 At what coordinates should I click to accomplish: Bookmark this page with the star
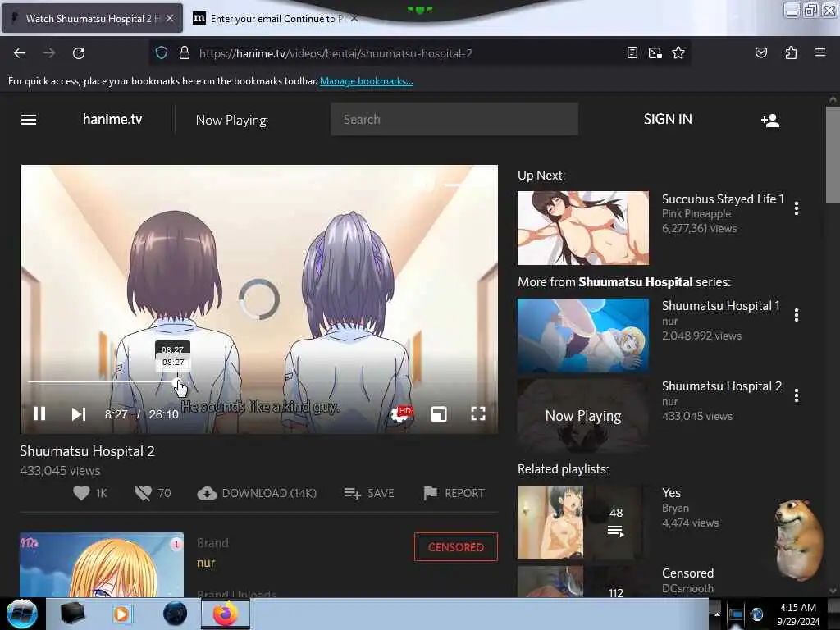(x=678, y=52)
